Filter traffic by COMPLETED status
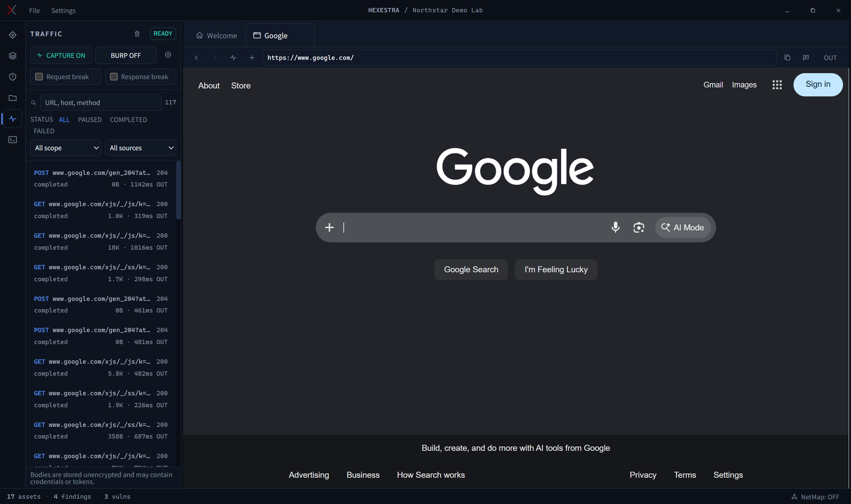851x504 pixels. [x=129, y=120]
